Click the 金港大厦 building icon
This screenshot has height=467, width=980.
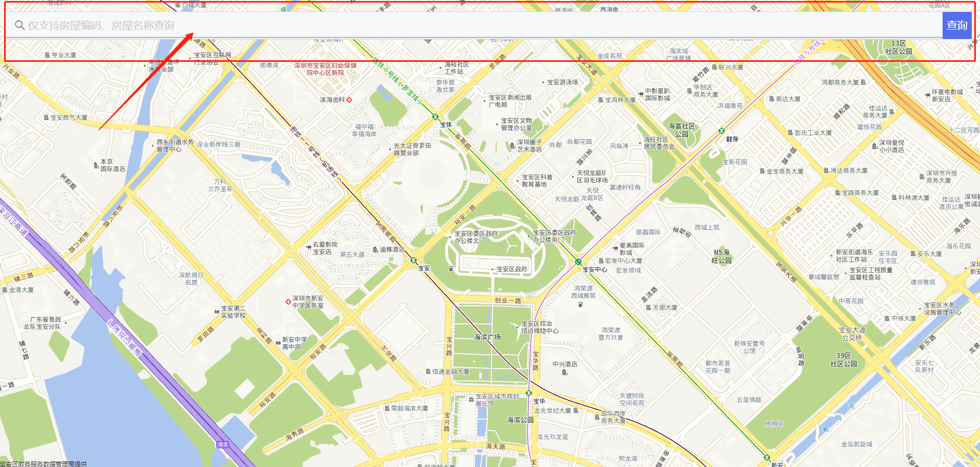[5, 290]
